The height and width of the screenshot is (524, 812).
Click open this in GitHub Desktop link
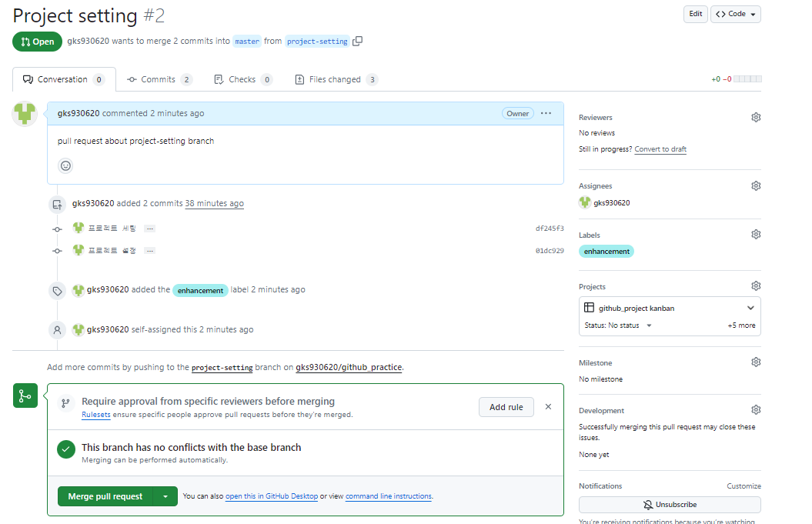272,496
